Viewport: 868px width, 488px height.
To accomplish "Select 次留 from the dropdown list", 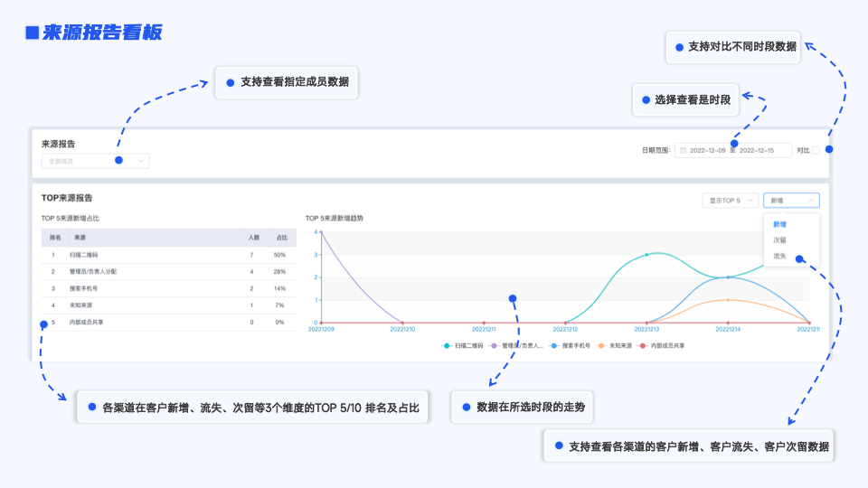I will [779, 239].
